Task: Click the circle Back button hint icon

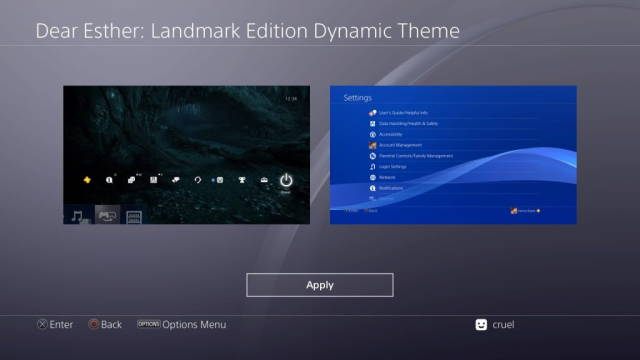Action: (x=93, y=324)
